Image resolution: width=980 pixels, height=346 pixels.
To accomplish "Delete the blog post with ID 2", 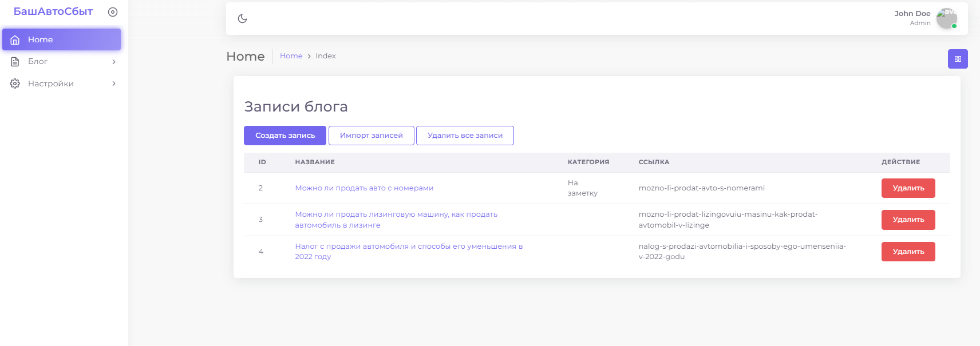I will (x=908, y=188).
